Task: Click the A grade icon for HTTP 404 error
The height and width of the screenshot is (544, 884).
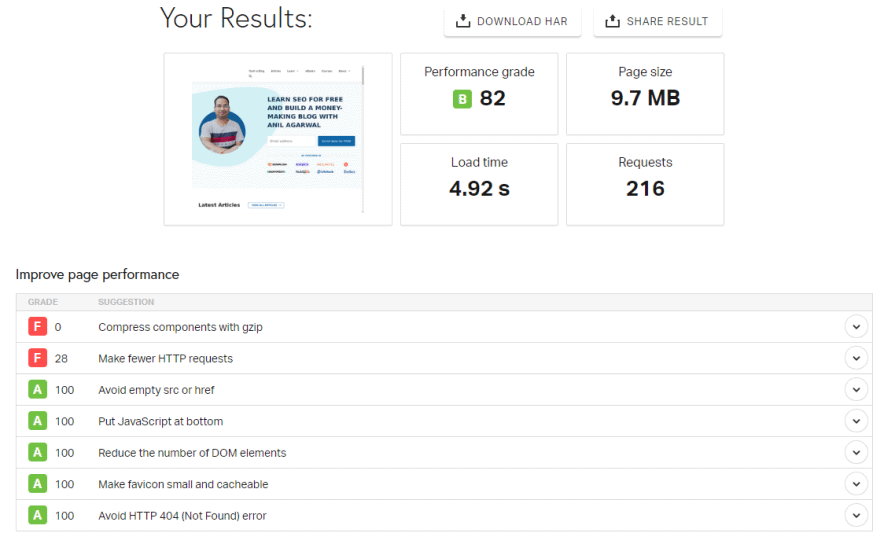Action: pos(37,516)
